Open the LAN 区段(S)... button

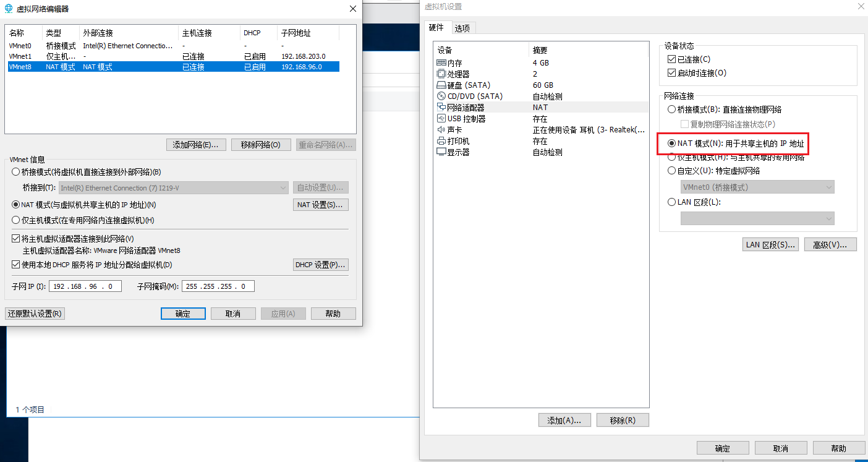pyautogui.click(x=770, y=244)
